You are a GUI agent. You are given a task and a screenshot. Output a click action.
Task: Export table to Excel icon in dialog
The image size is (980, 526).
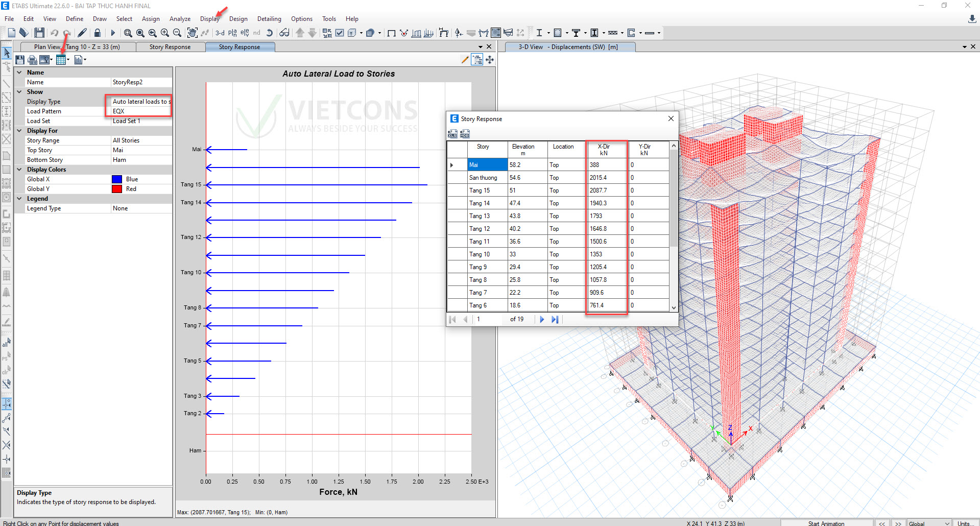point(452,134)
